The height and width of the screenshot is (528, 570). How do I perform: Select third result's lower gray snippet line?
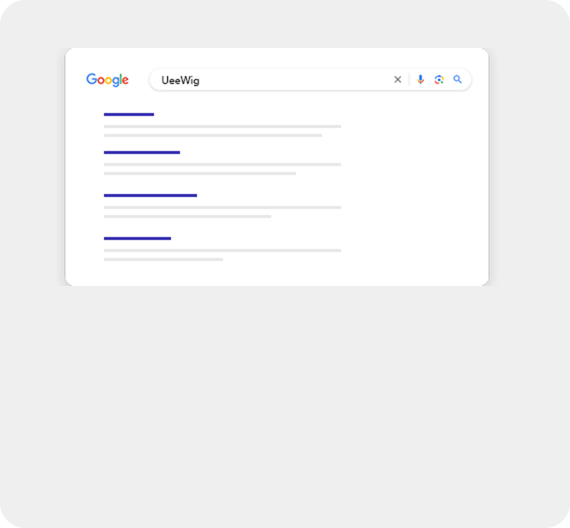188,216
